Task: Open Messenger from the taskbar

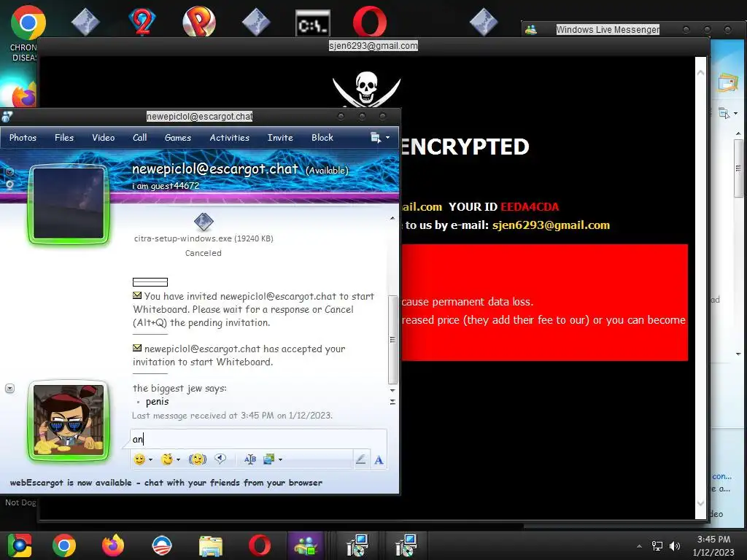Action: pos(306,545)
